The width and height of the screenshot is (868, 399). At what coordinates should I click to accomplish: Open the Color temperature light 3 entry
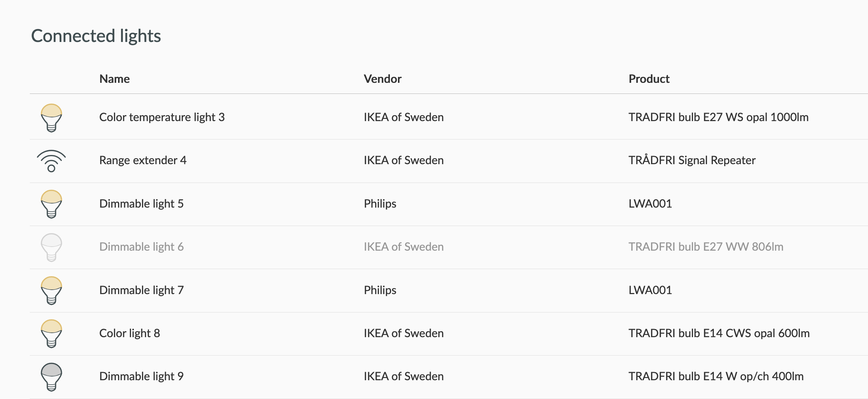click(162, 117)
